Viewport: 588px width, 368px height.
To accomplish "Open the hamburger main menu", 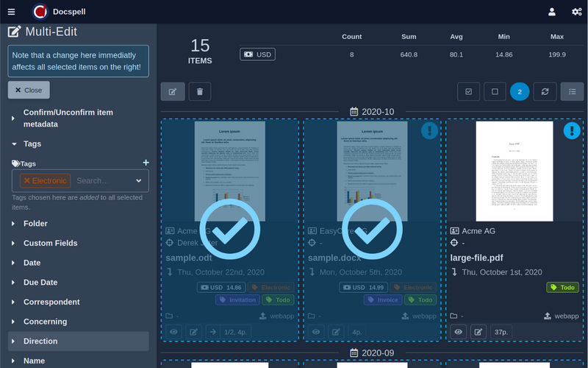I will click(11, 12).
